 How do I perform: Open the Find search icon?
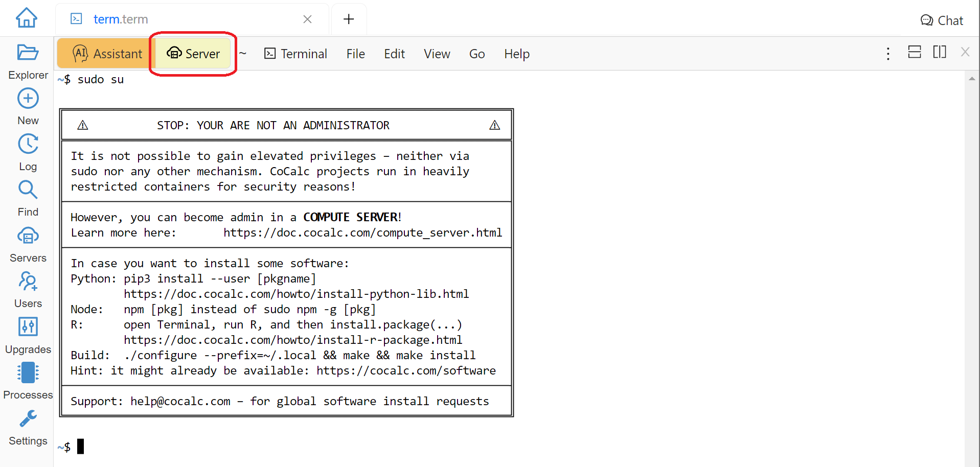coord(28,190)
